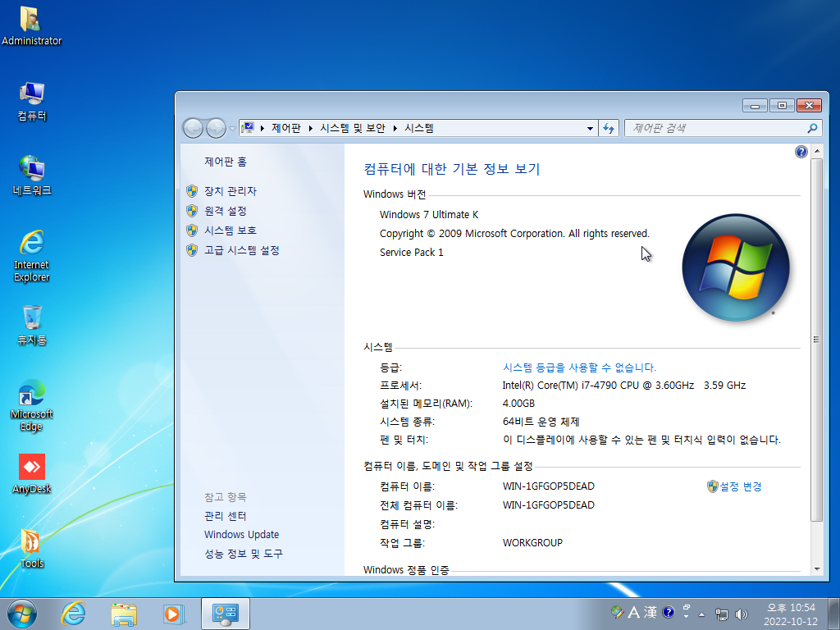This screenshot has height=630, width=840.
Task: Open 관리 센터 link
Action: 225,516
